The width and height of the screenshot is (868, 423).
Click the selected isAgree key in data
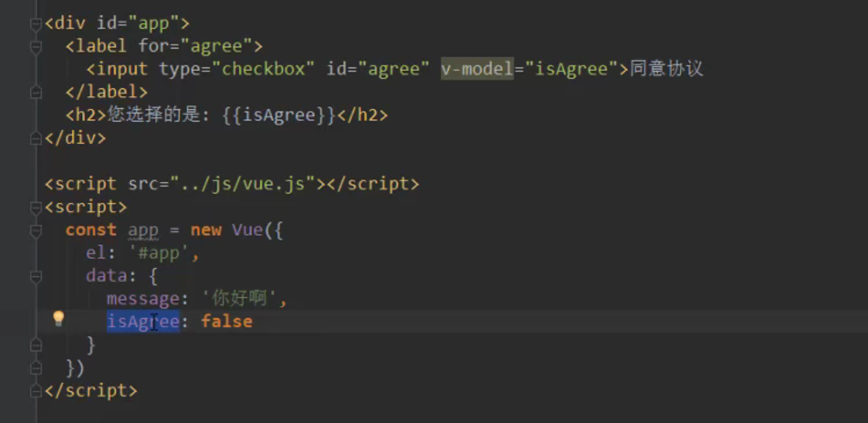(143, 322)
